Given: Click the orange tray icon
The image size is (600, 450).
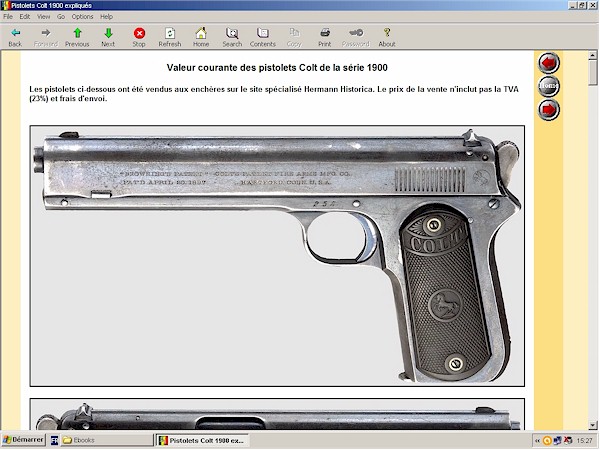Looking at the screenshot, I should (x=547, y=441).
